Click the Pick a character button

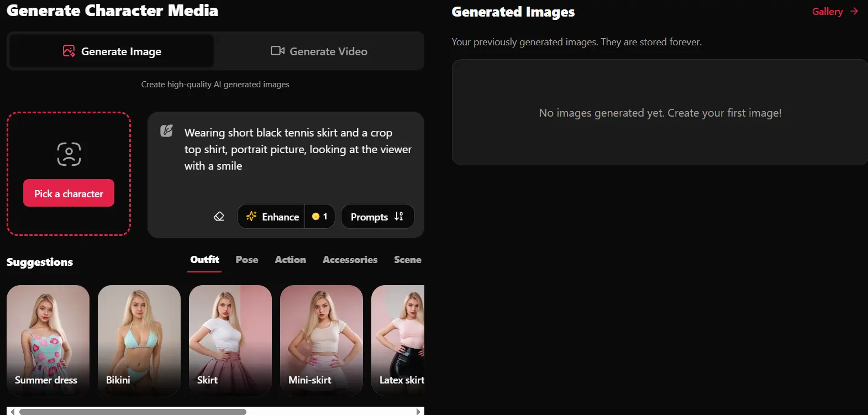point(69,193)
